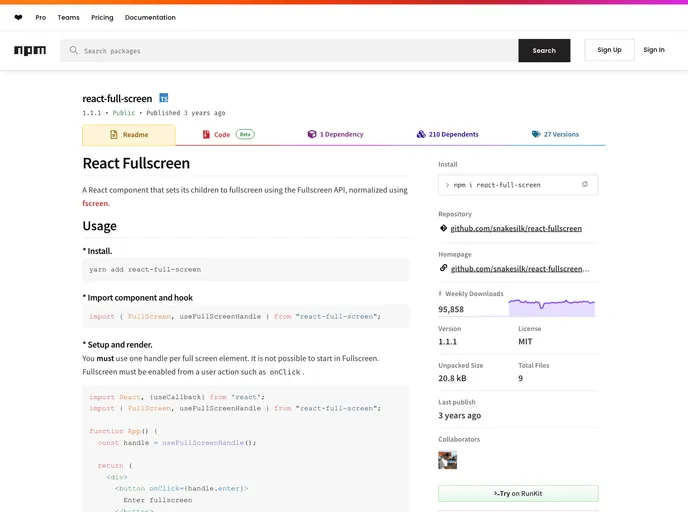Click the React Fullscreen heading
This screenshot has height=512, width=688.
coord(136,163)
